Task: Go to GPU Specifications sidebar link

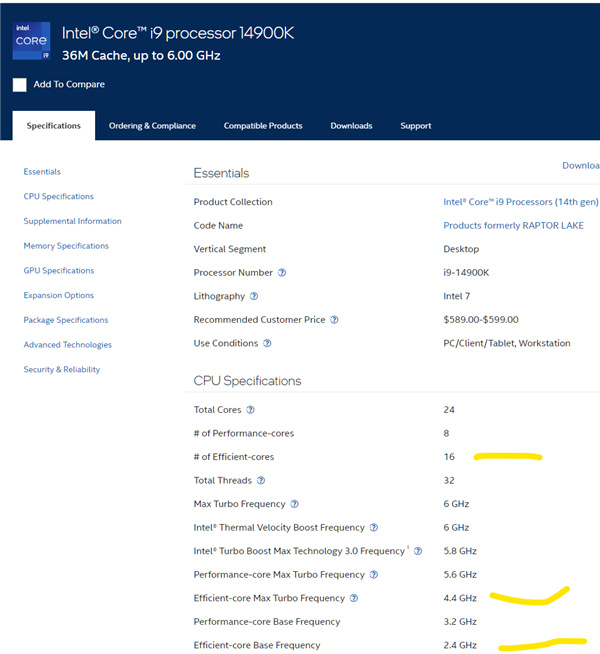Action: coord(59,270)
